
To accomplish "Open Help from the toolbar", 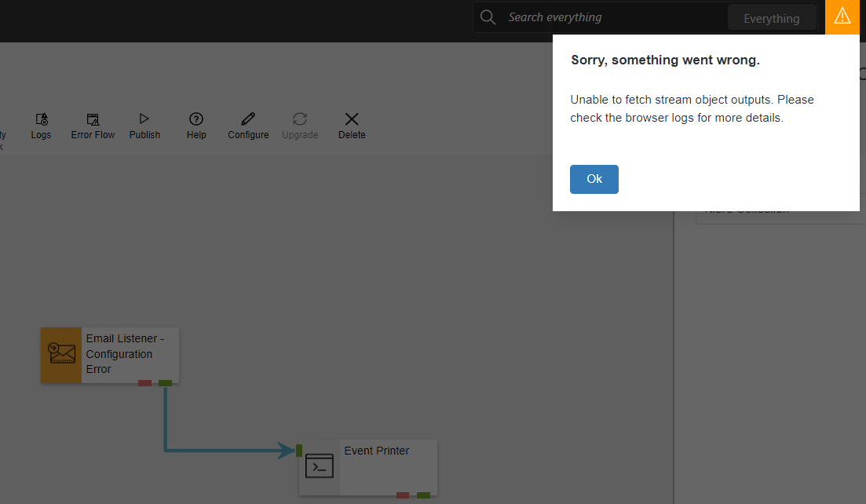I will click(x=195, y=126).
